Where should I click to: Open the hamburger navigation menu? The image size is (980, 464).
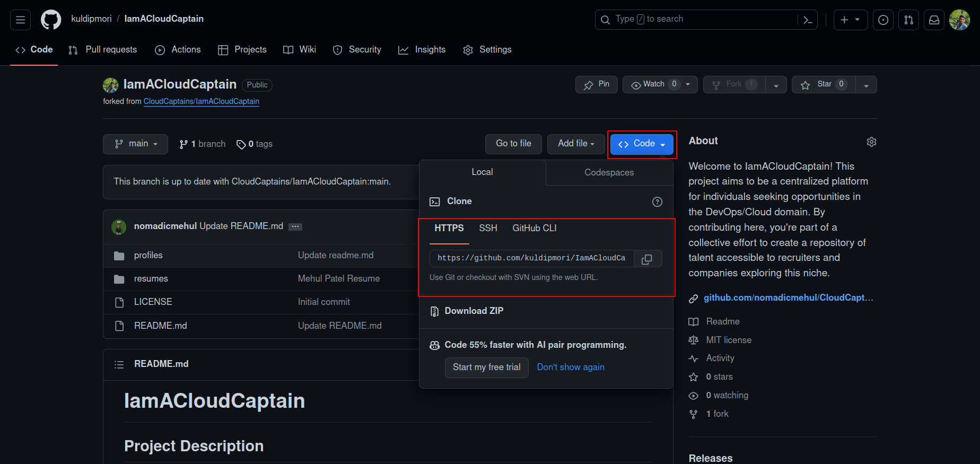(20, 20)
